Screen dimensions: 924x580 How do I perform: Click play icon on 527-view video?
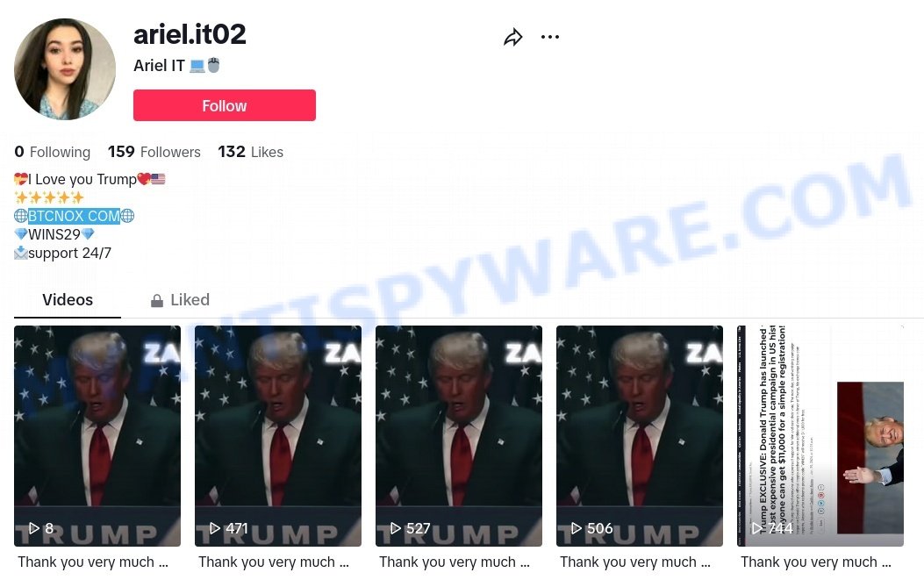tap(396, 528)
